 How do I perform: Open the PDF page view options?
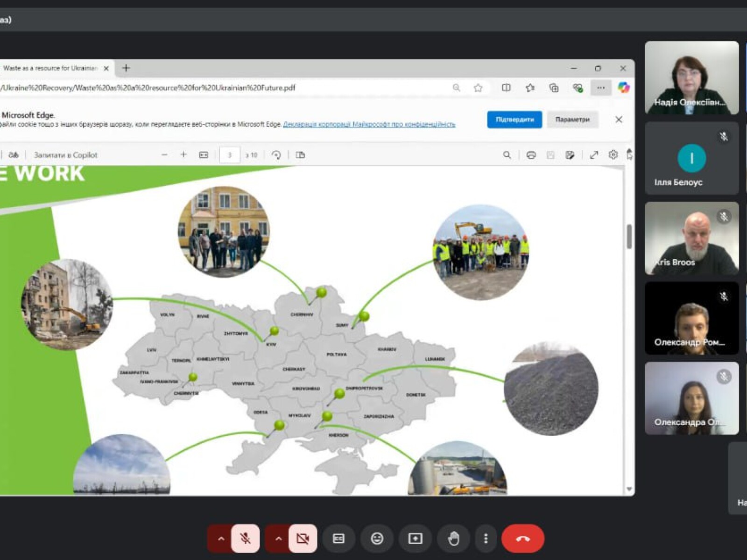pos(300,155)
